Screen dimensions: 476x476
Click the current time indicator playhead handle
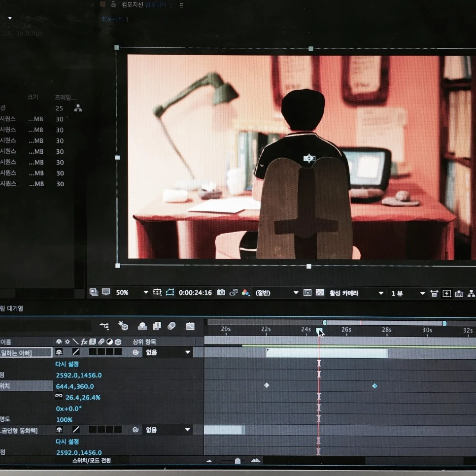pos(319,331)
